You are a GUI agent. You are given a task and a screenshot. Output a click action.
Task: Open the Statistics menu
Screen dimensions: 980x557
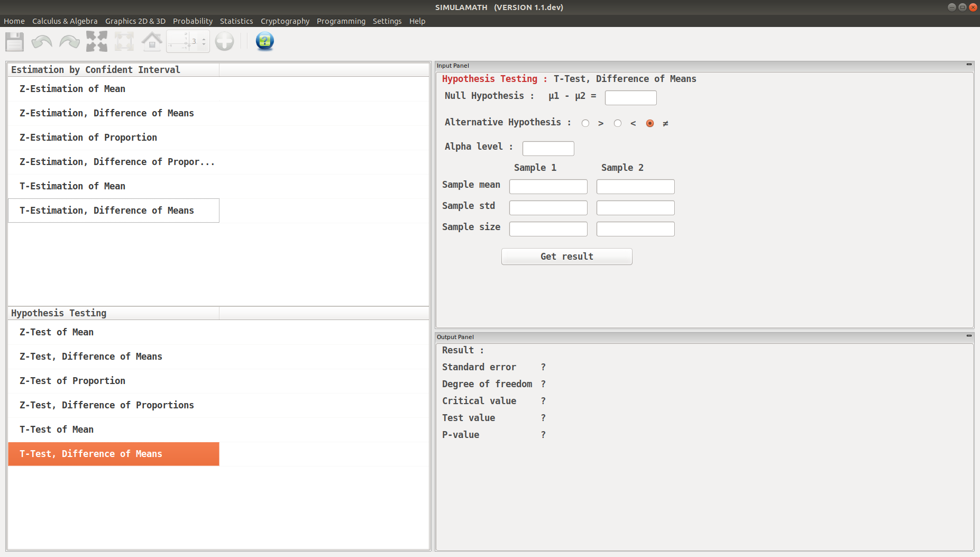[236, 21]
